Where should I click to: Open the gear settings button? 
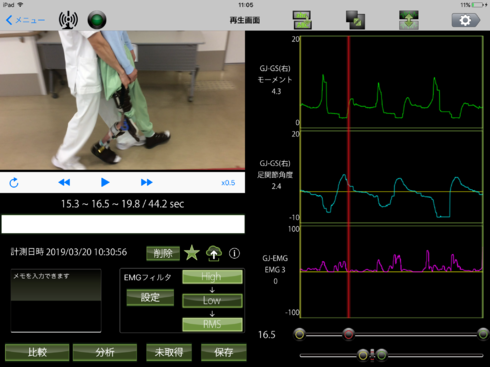pos(466,20)
